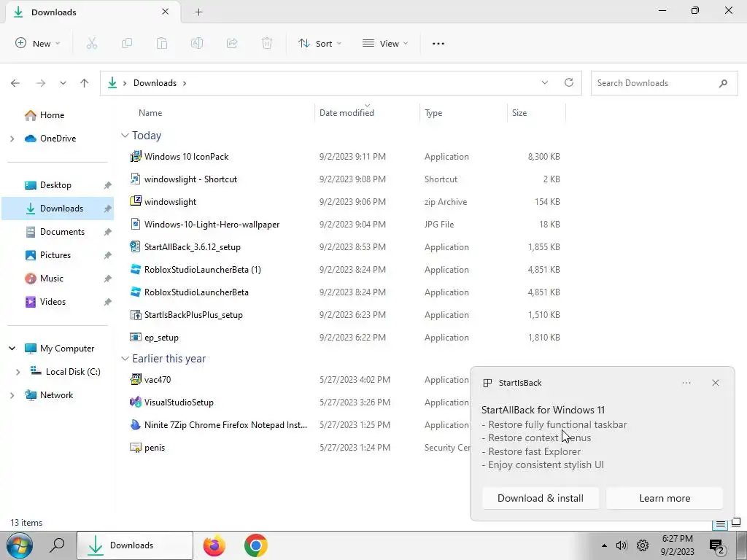
Task: Select the Windows 10 IconPack file icon
Action: coord(135,156)
